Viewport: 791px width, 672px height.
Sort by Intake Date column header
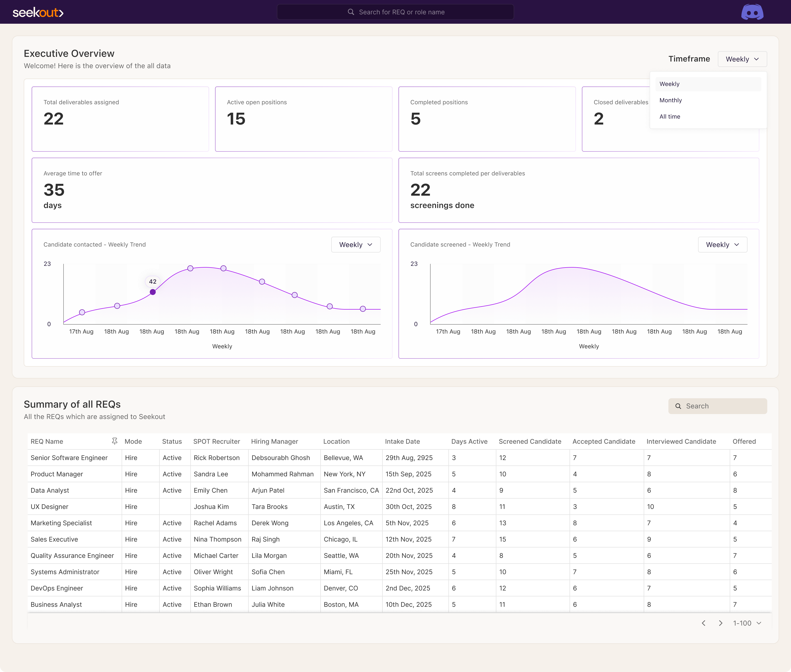(x=402, y=441)
